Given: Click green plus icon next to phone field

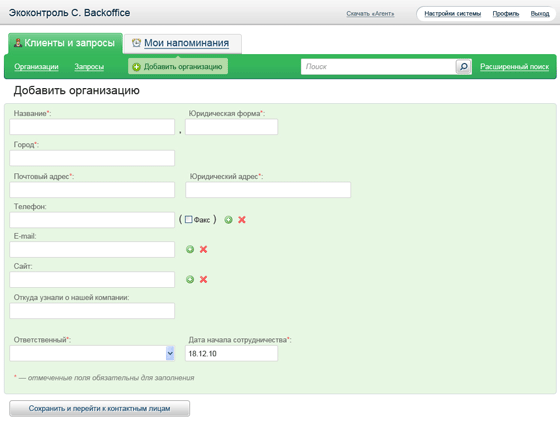Looking at the screenshot, I should tap(229, 220).
